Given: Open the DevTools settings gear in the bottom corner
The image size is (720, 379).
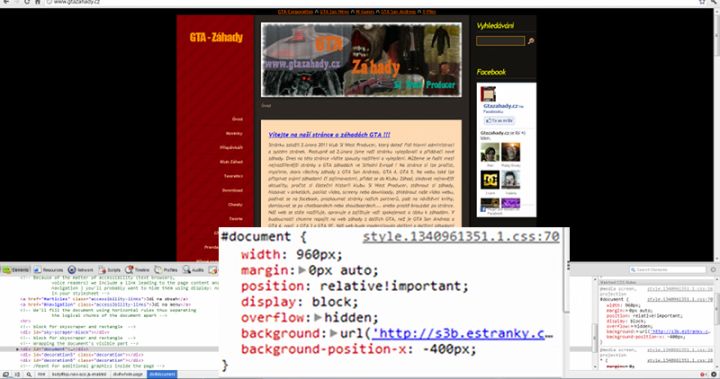Looking at the screenshot, I should 714,374.
